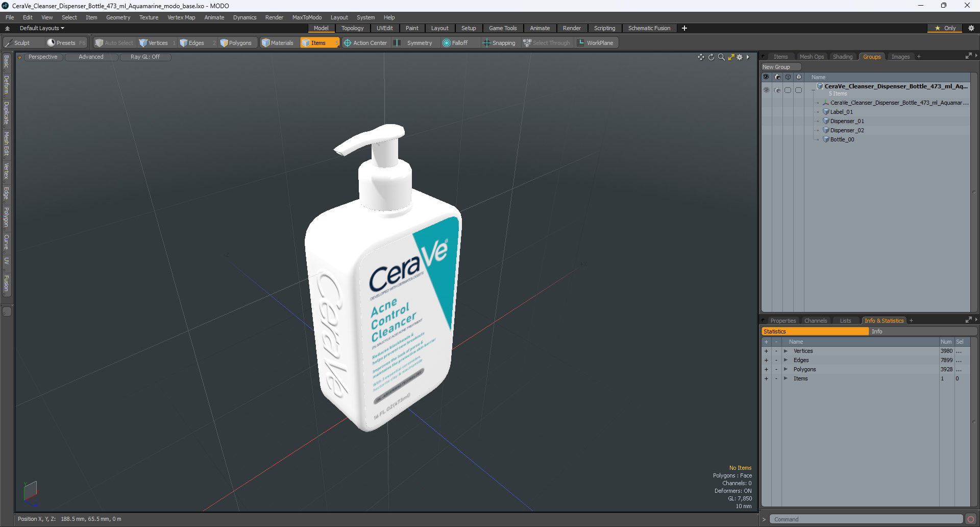Viewport: 980px width, 527px height.
Task: Click the viewport zoom magnifier icon
Action: click(x=721, y=57)
